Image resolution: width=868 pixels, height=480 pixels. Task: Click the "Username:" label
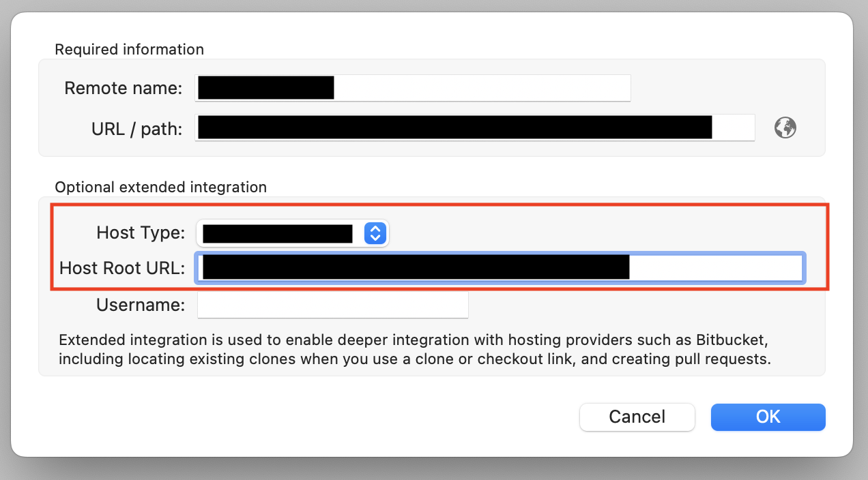141,305
